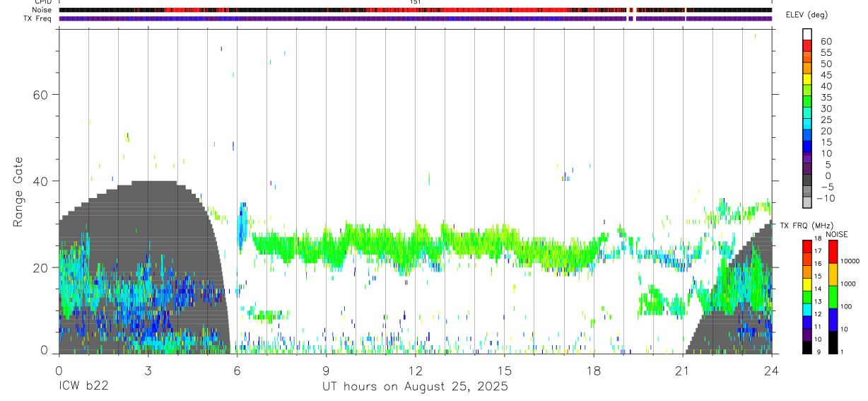Click the 'TX Freq' row label at top left

point(37,18)
